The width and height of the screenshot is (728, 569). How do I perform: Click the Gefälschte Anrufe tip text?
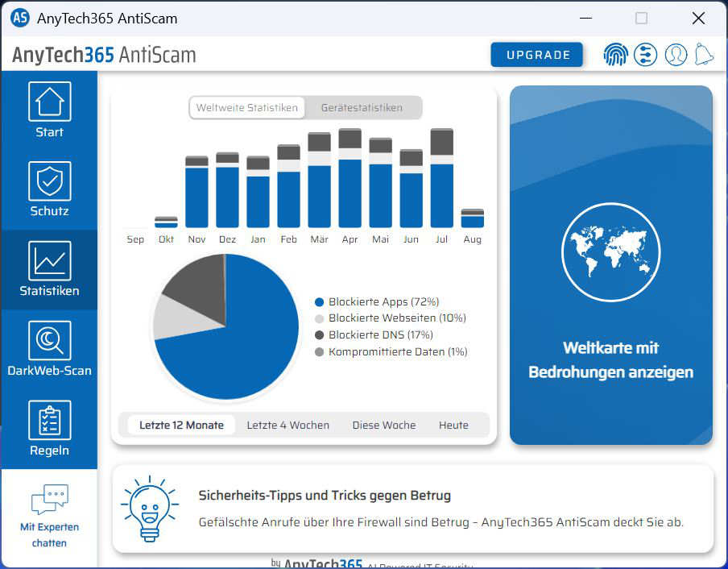(x=441, y=522)
